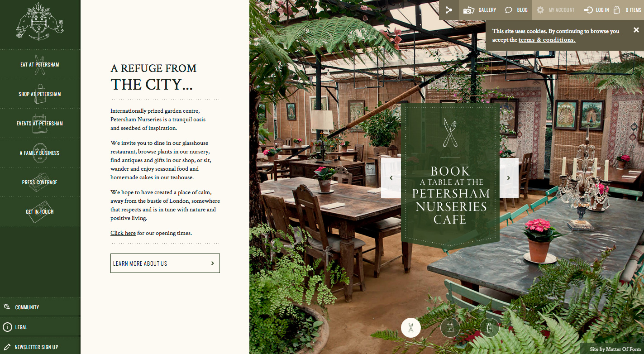Viewport: 644px width, 354px height.
Task: Dismiss the cookies notice
Action: 636,30
